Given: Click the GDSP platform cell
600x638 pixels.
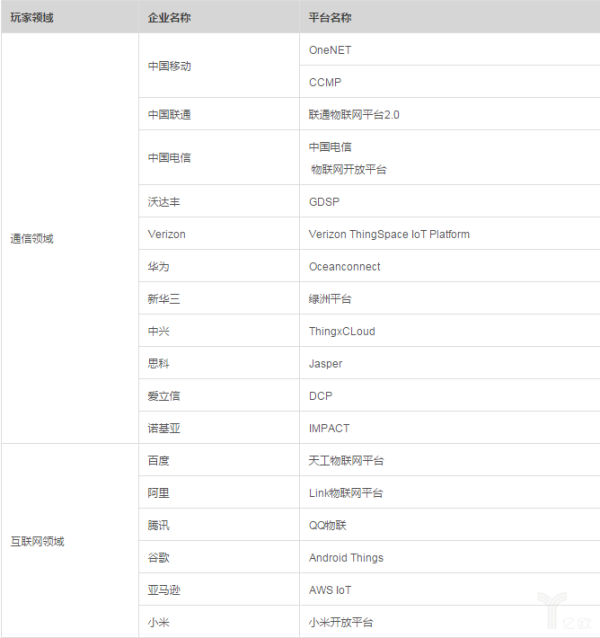Looking at the screenshot, I should tap(325, 202).
